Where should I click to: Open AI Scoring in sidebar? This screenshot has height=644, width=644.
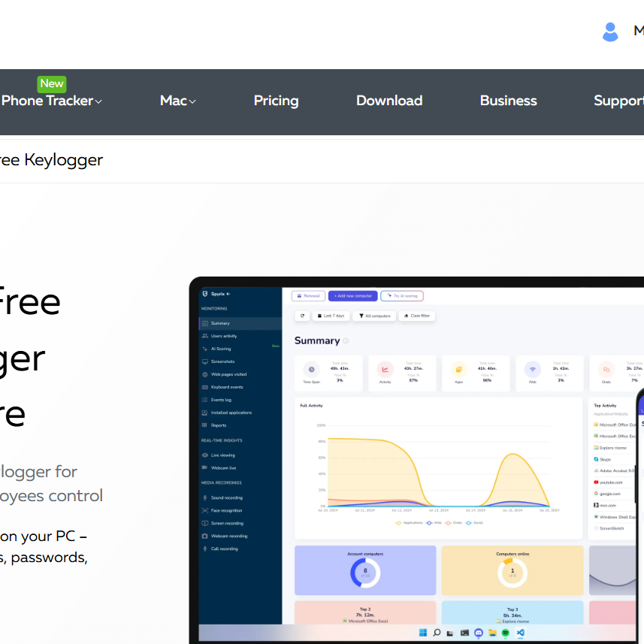[x=221, y=349]
